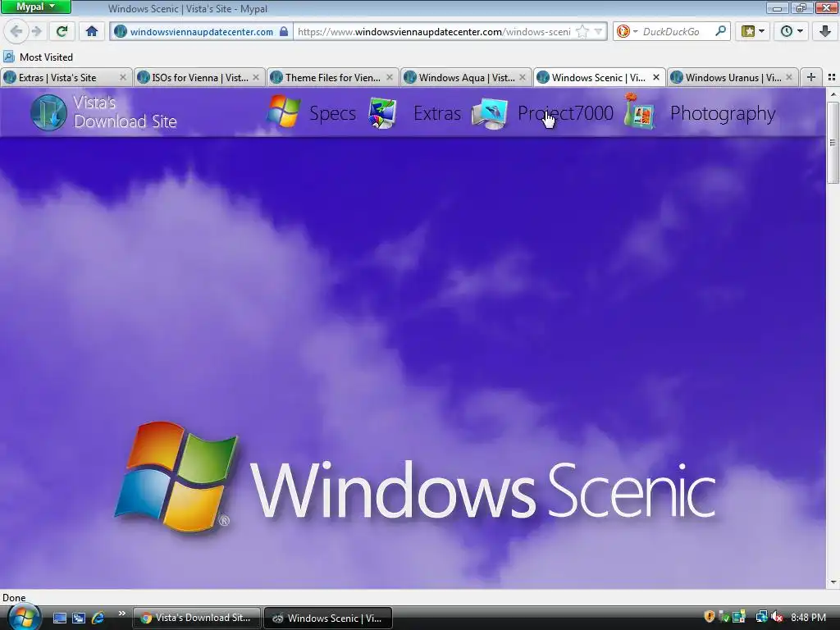Close the Extras | Vista's Site tab
The height and width of the screenshot is (630, 840).
click(123, 78)
